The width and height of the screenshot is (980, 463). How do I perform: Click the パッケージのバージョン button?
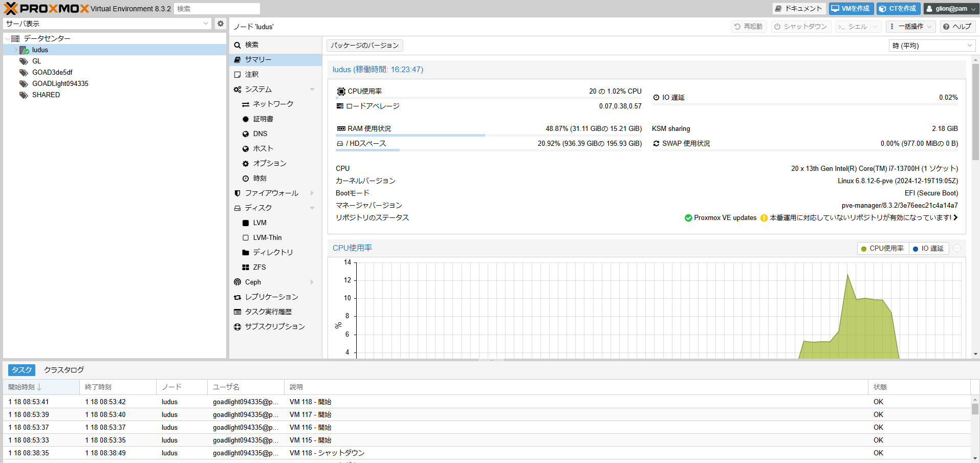(x=364, y=46)
